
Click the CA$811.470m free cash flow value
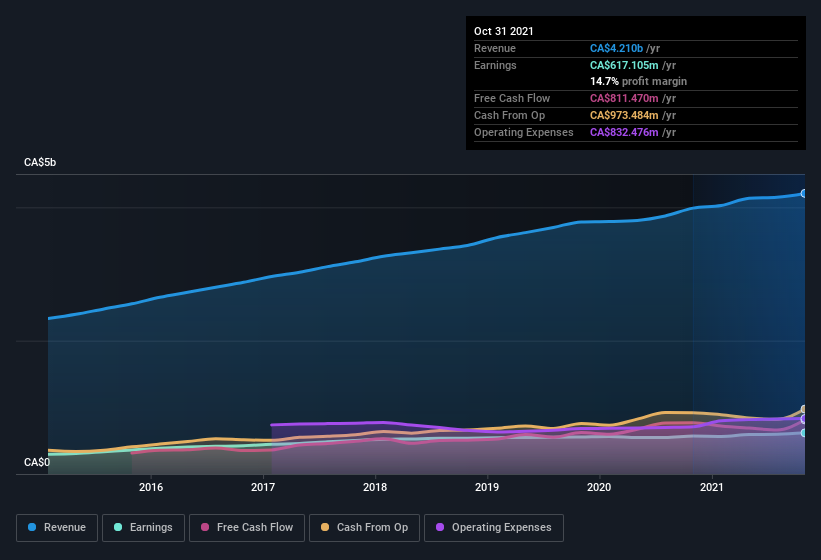(624, 98)
